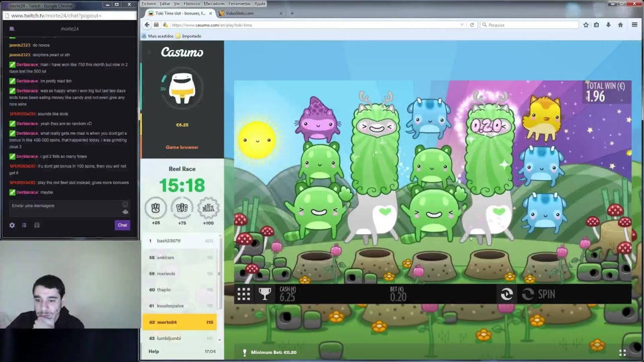Open the Marcadores menu

214,4
